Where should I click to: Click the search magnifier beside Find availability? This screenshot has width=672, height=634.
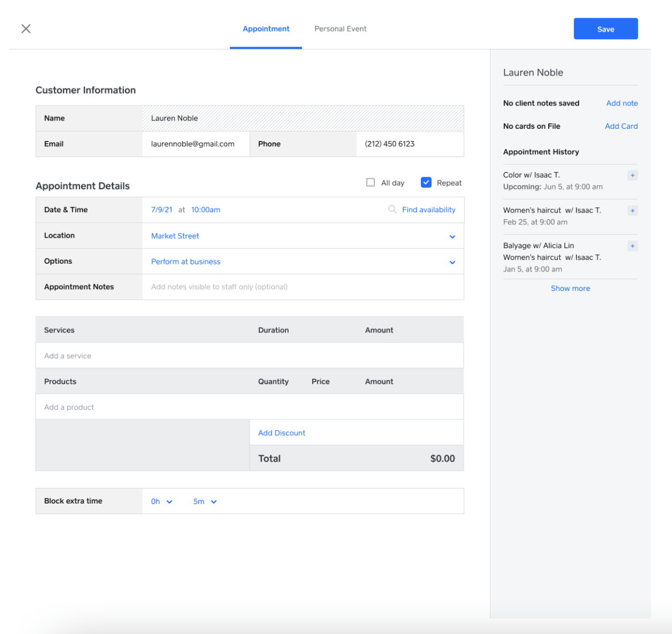point(393,209)
